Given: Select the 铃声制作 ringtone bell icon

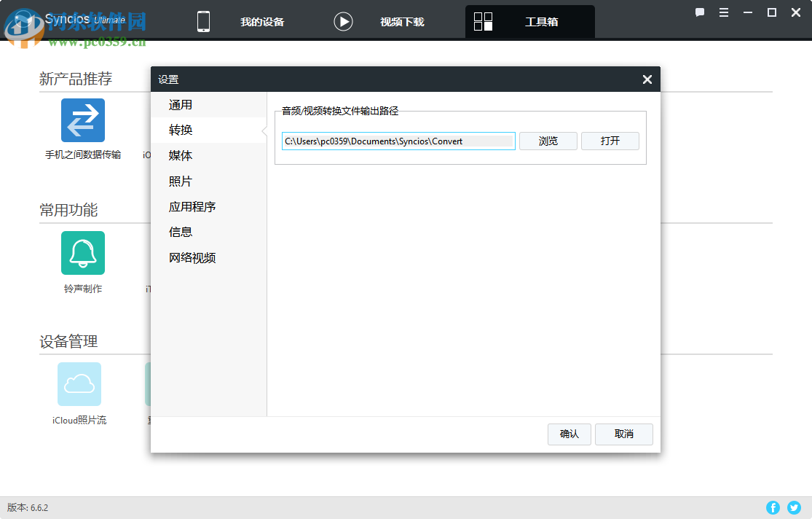Looking at the screenshot, I should coord(82,252).
